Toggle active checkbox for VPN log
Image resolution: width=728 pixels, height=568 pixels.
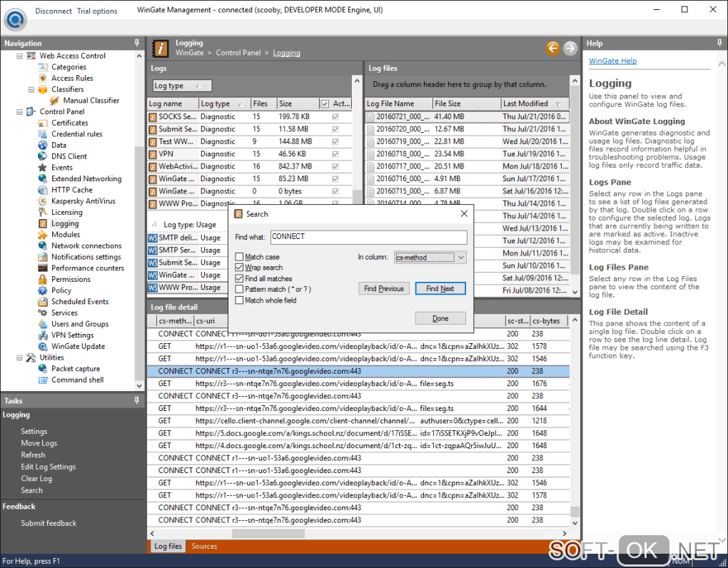pyautogui.click(x=335, y=154)
